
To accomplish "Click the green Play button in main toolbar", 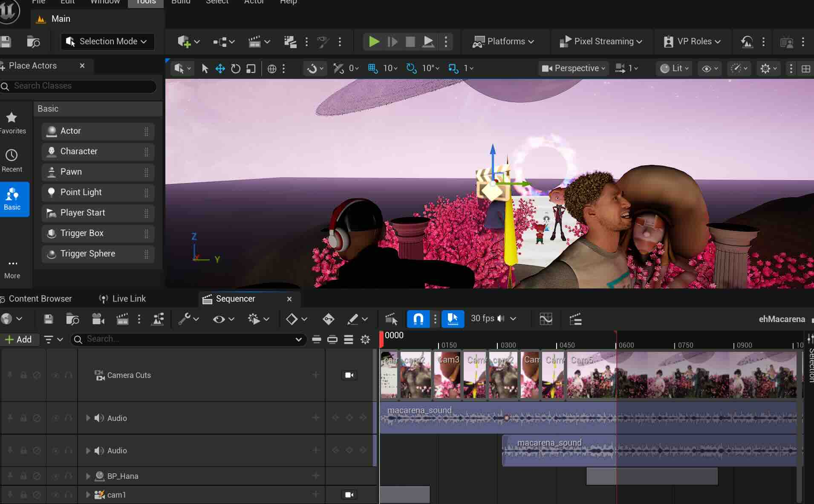I will [x=374, y=41].
